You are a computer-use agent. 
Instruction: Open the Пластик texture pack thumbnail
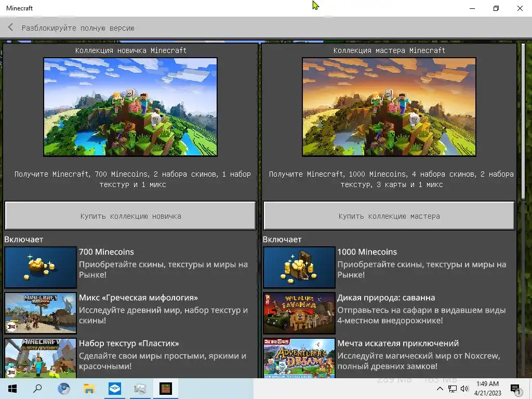click(41, 358)
